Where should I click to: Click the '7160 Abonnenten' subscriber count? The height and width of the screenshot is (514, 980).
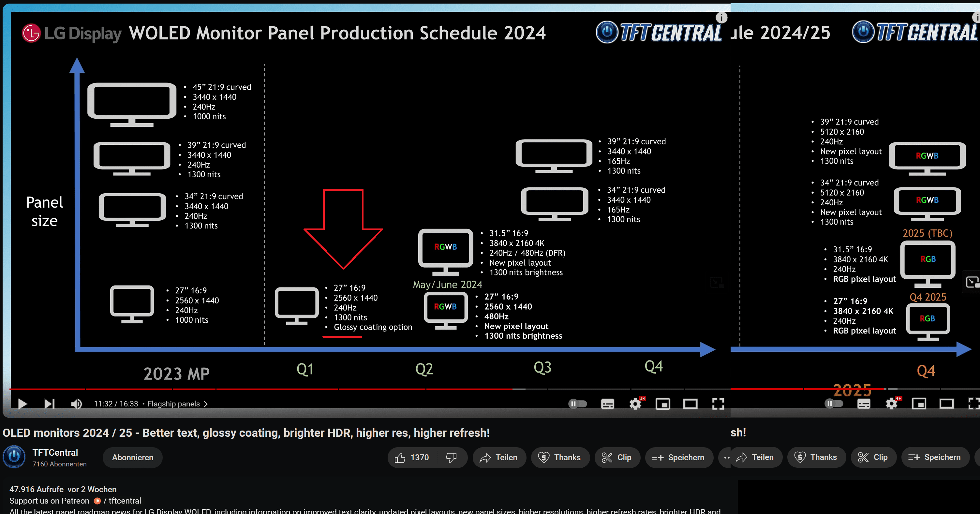59,464
